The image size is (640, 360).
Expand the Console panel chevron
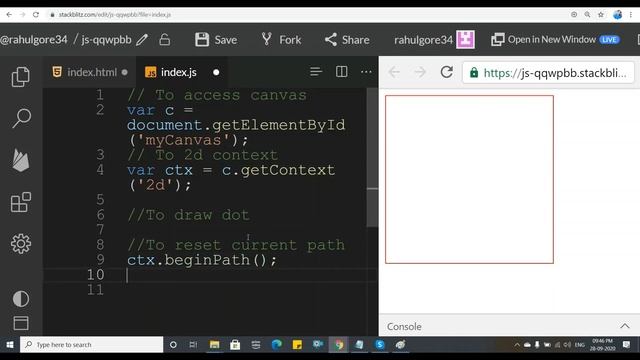624,326
